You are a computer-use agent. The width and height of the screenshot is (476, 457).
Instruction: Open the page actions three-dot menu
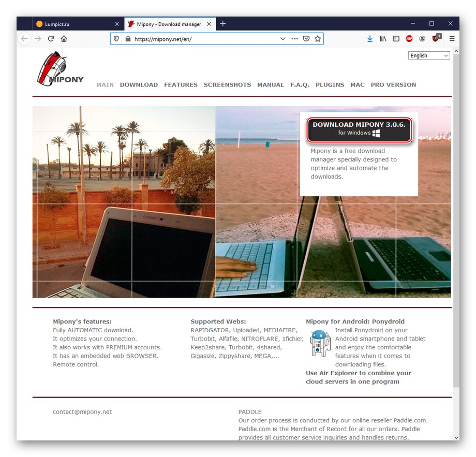(294, 39)
